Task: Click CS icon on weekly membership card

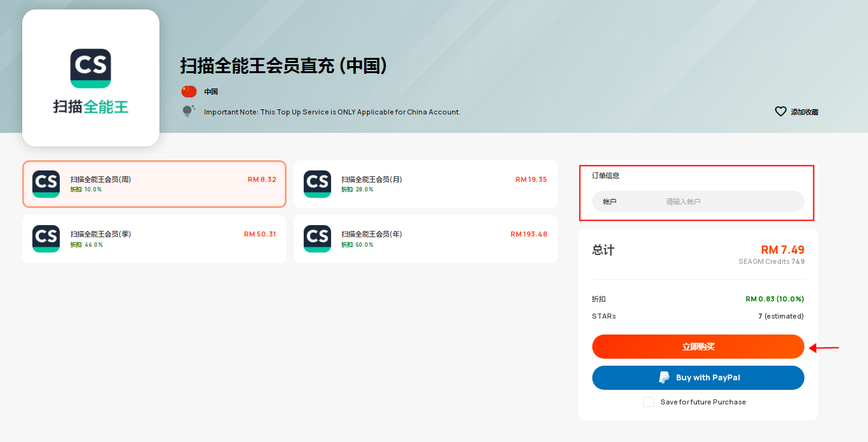Action: 46,184
